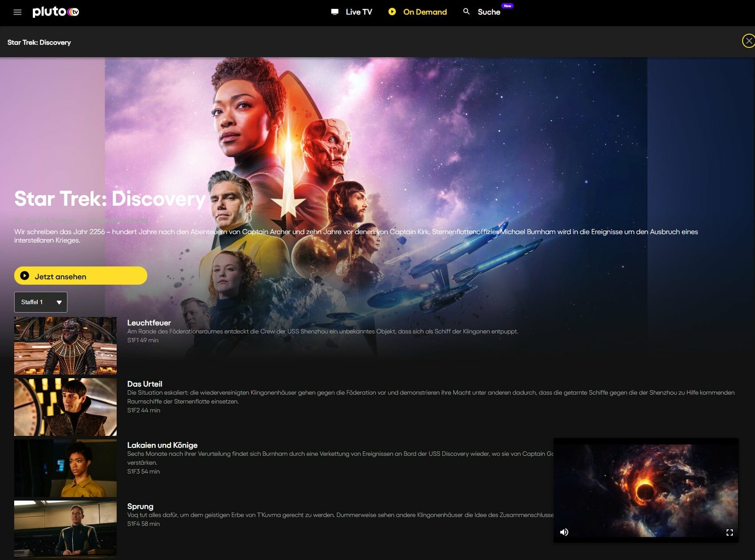Mute the mini player volume
This screenshot has width=755, height=560.
pos(564,532)
